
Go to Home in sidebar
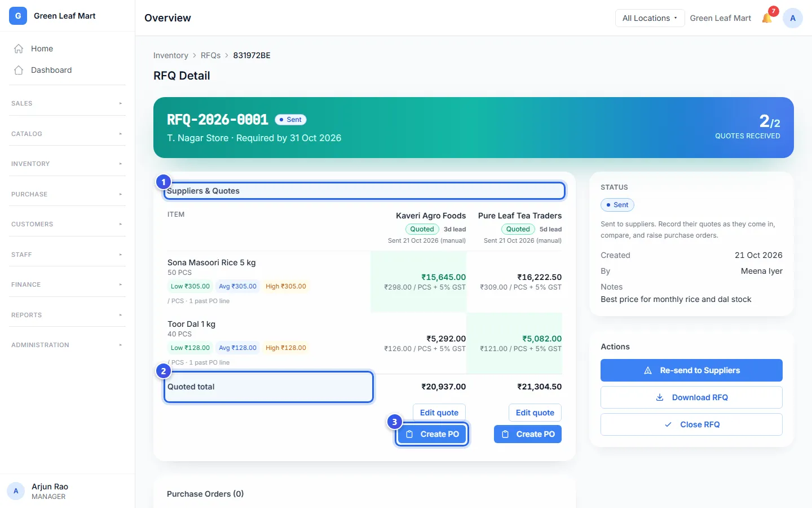[67, 49]
